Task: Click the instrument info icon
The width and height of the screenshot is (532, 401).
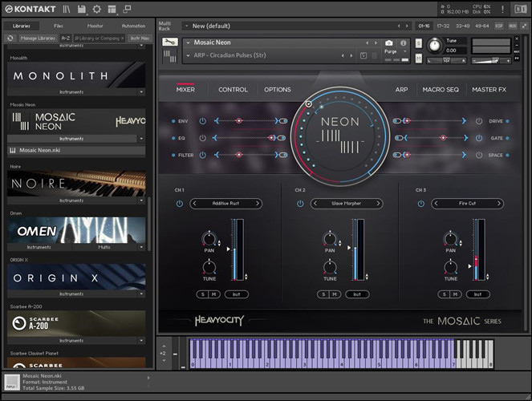Action: click(403, 43)
